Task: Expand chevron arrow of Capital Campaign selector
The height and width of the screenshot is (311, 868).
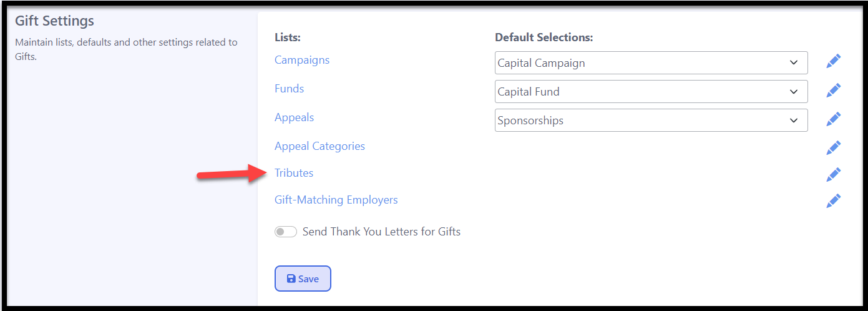Action: pos(794,62)
